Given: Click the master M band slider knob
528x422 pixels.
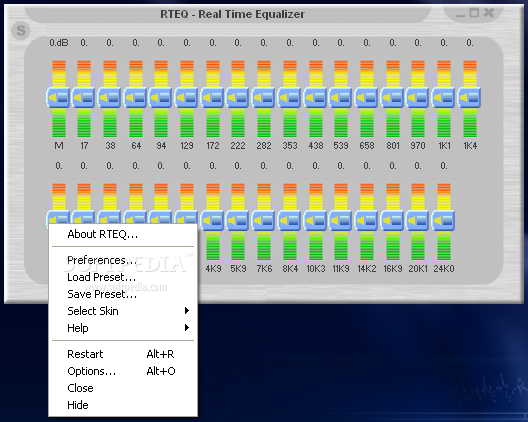Looking at the screenshot, I should [x=58, y=98].
